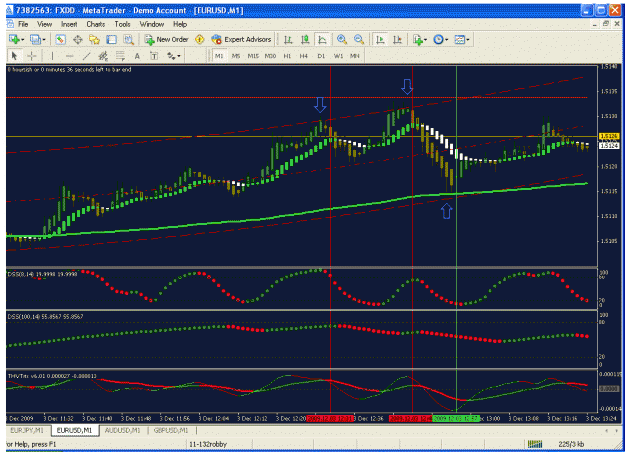Select the Equidistant Channel tool

103,56
